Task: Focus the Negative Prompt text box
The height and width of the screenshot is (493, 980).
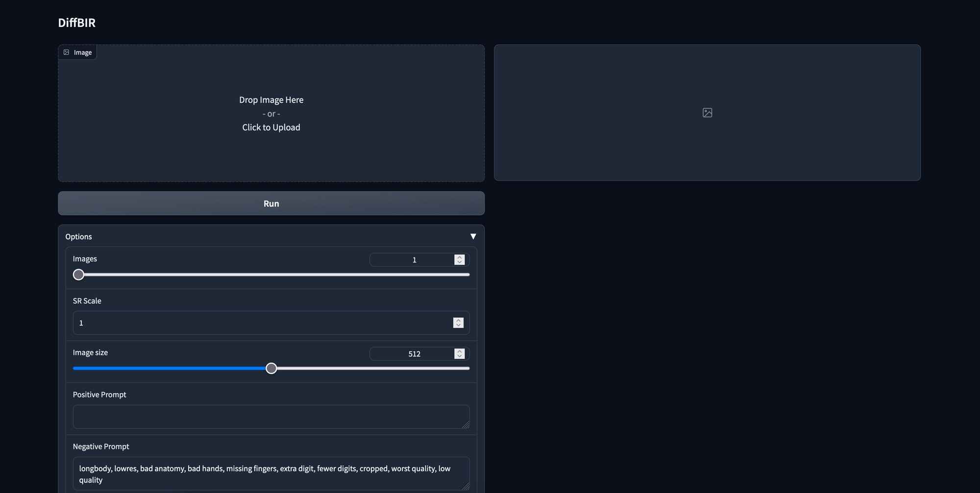Action: click(x=271, y=473)
